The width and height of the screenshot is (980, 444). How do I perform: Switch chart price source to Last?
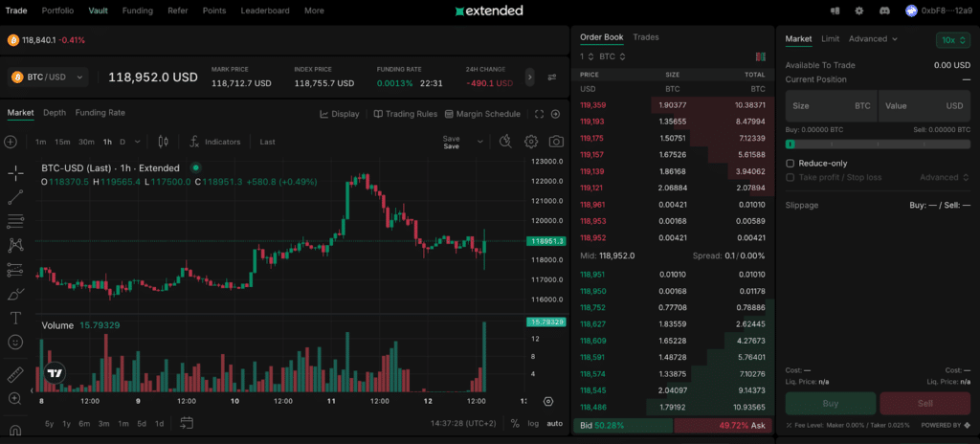[x=268, y=142]
